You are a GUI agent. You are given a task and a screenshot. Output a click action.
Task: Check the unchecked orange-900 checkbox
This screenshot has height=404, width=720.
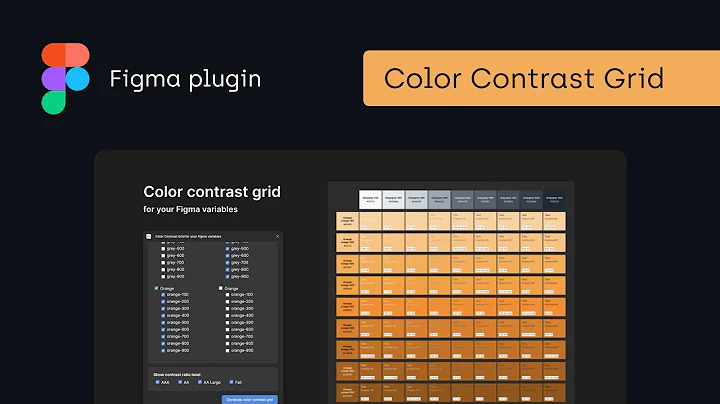click(x=227, y=350)
